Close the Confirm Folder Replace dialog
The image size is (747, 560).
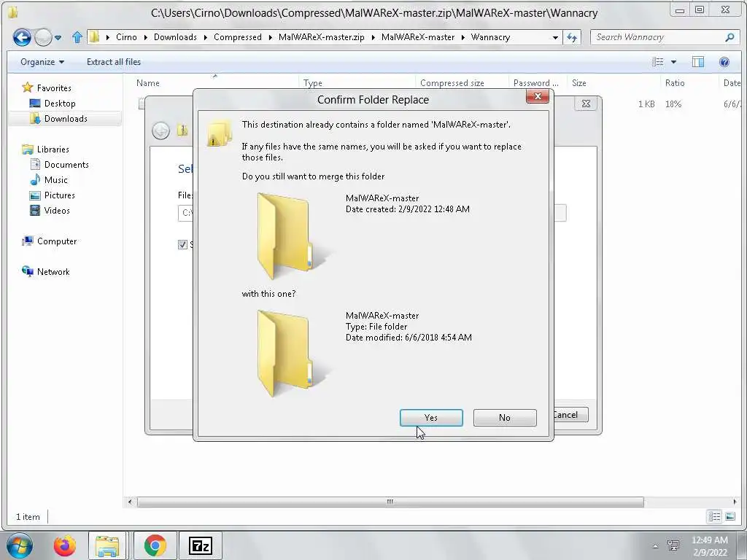point(538,96)
